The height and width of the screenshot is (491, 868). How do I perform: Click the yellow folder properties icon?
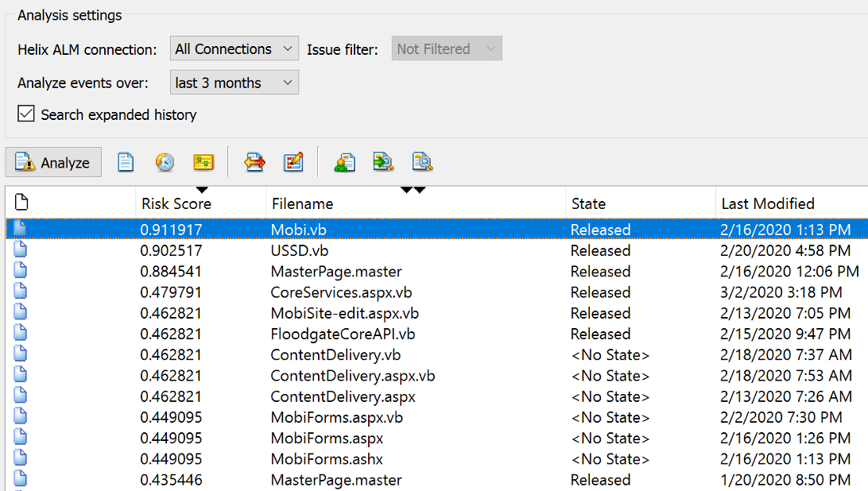[x=203, y=161]
